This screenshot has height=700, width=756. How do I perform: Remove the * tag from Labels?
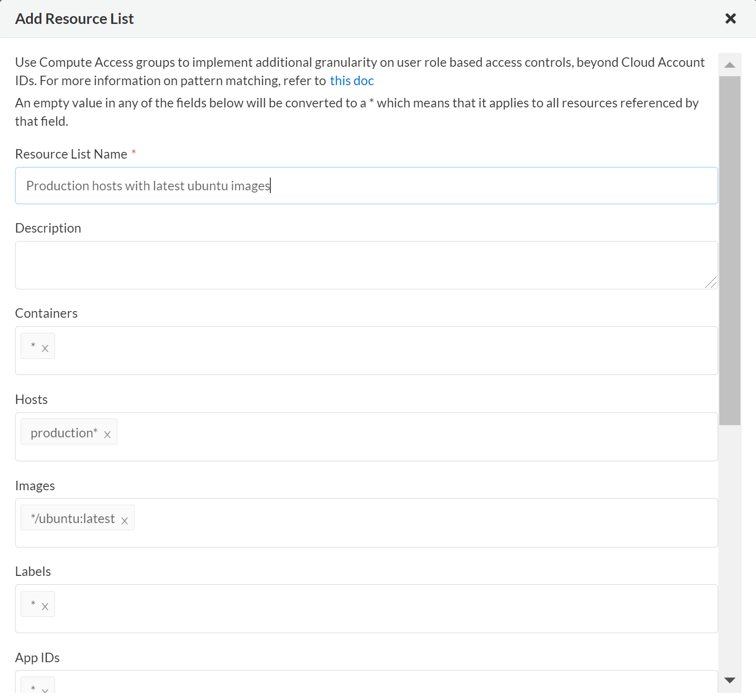(45, 607)
